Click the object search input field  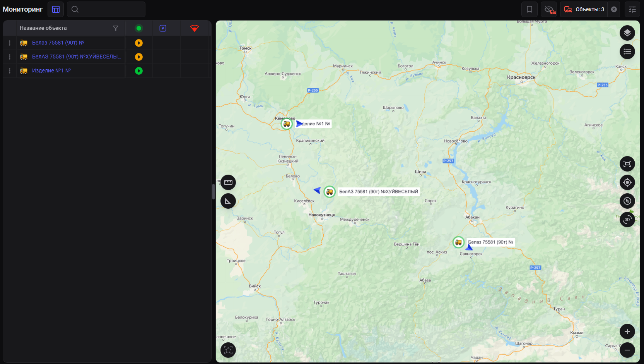[110, 9]
